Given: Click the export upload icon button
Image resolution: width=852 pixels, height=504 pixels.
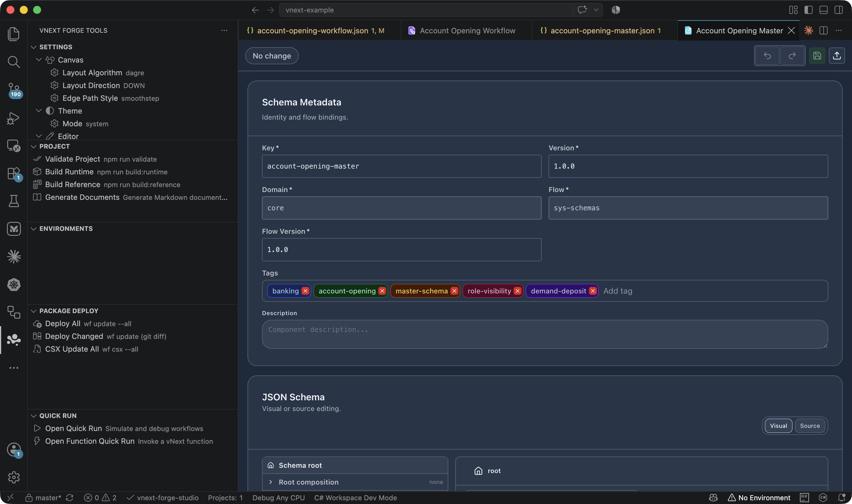Looking at the screenshot, I should point(837,56).
